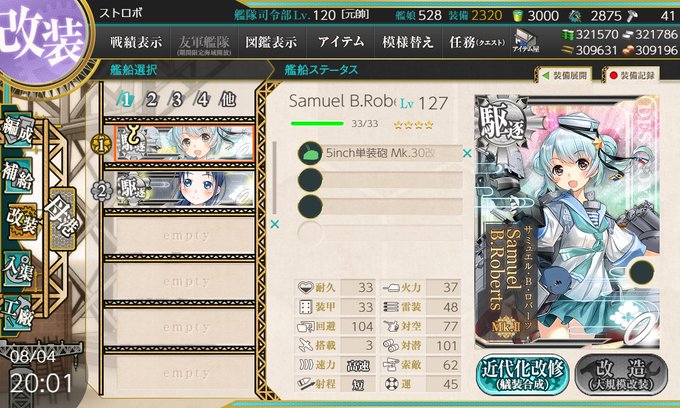Image resolution: width=680 pixels, height=408 pixels.
Task: Open the 編成 fleet composition icon
Action: click(18, 131)
